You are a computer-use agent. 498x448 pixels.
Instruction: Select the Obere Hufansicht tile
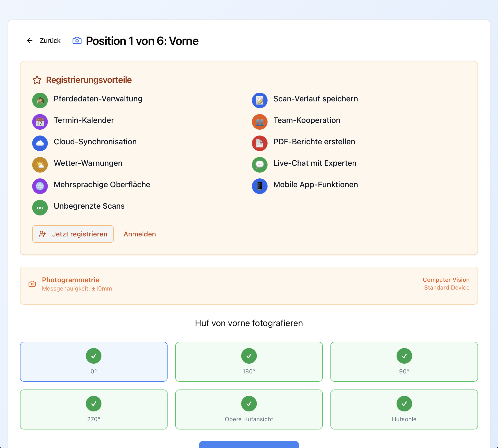249,409
